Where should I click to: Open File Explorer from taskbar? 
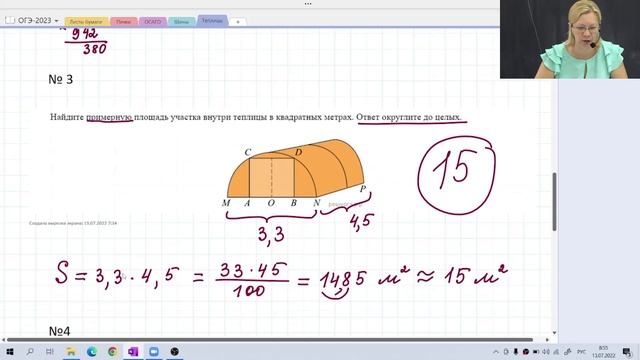click(x=71, y=351)
